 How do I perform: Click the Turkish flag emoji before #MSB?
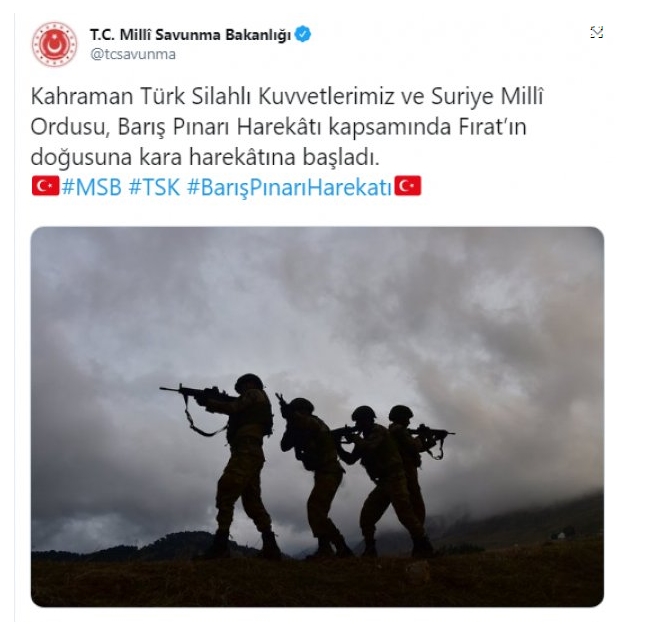pos(46,187)
